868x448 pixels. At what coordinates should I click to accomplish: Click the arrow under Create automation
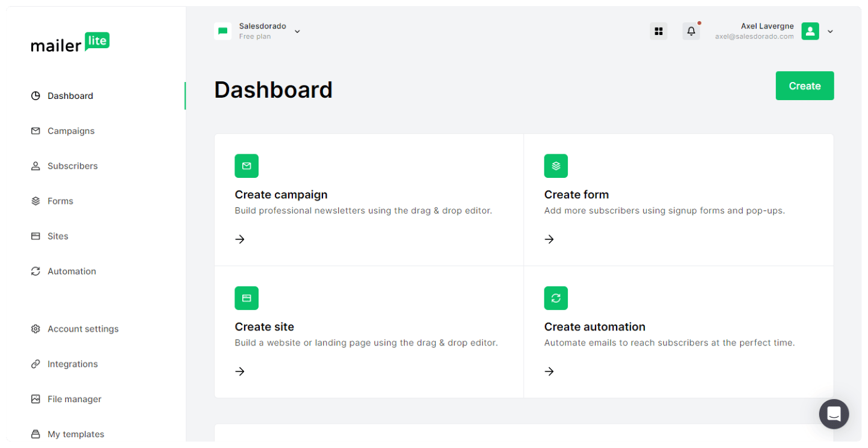[x=549, y=371]
